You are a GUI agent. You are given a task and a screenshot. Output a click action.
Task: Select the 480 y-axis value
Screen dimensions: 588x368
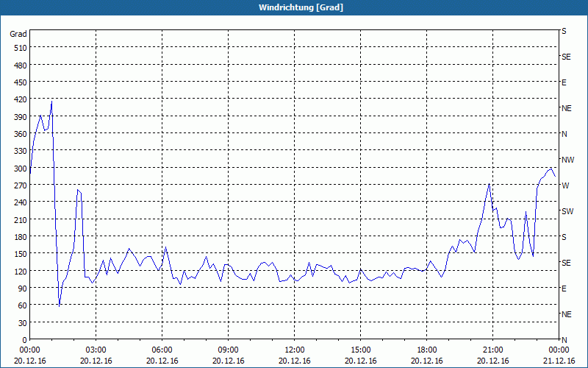pyautogui.click(x=21, y=66)
